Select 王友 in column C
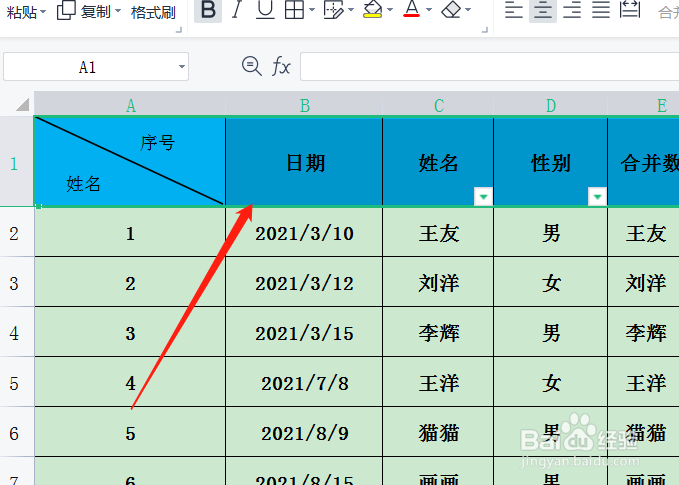The width and height of the screenshot is (679, 485). (x=438, y=232)
